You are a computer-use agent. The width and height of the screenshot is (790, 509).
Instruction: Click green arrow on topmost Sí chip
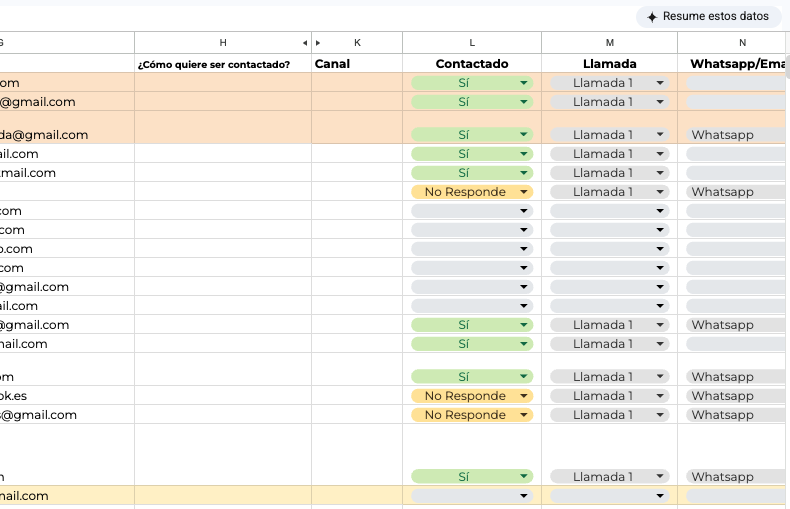[523, 83]
